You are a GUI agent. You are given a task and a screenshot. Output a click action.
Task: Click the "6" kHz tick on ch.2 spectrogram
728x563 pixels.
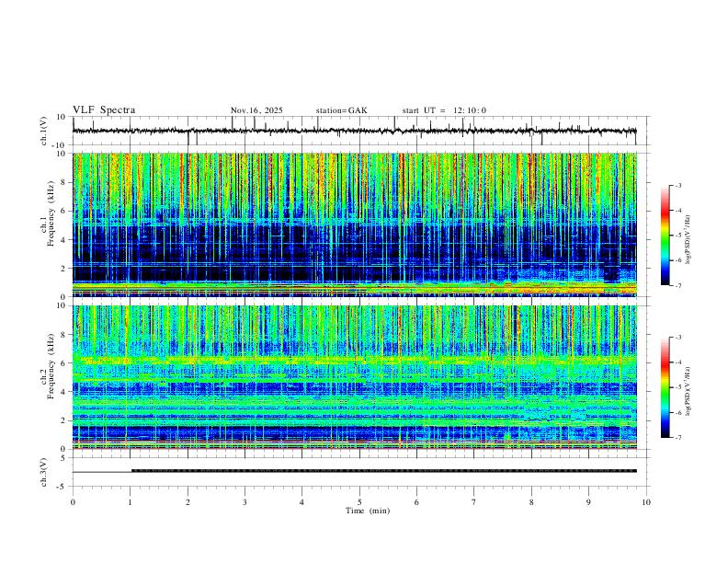tap(64, 362)
